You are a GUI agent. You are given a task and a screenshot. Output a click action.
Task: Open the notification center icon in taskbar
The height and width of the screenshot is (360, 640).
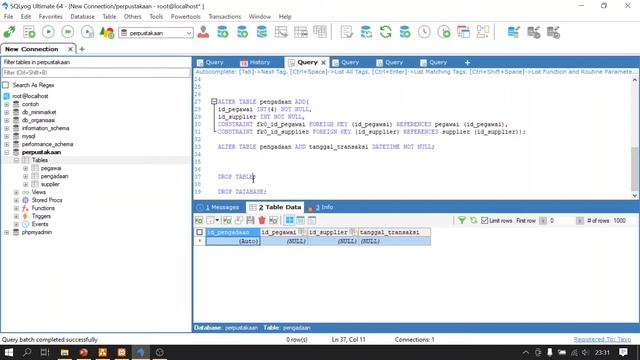[623, 352]
